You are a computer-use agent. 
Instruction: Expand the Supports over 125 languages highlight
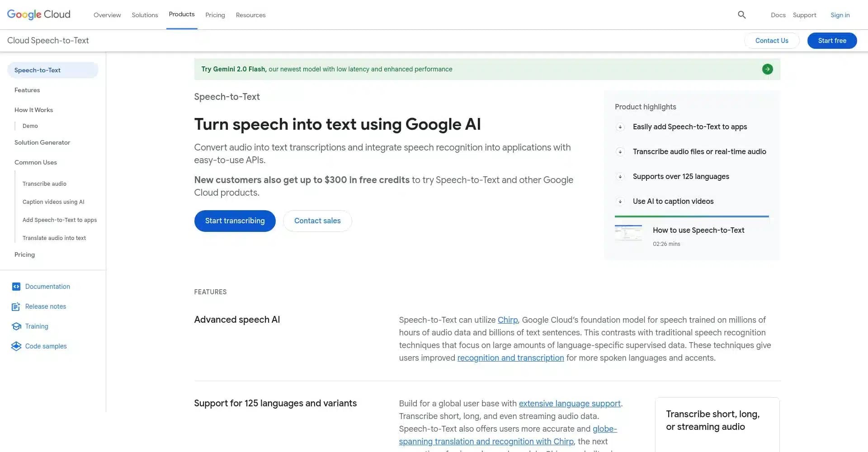point(620,177)
